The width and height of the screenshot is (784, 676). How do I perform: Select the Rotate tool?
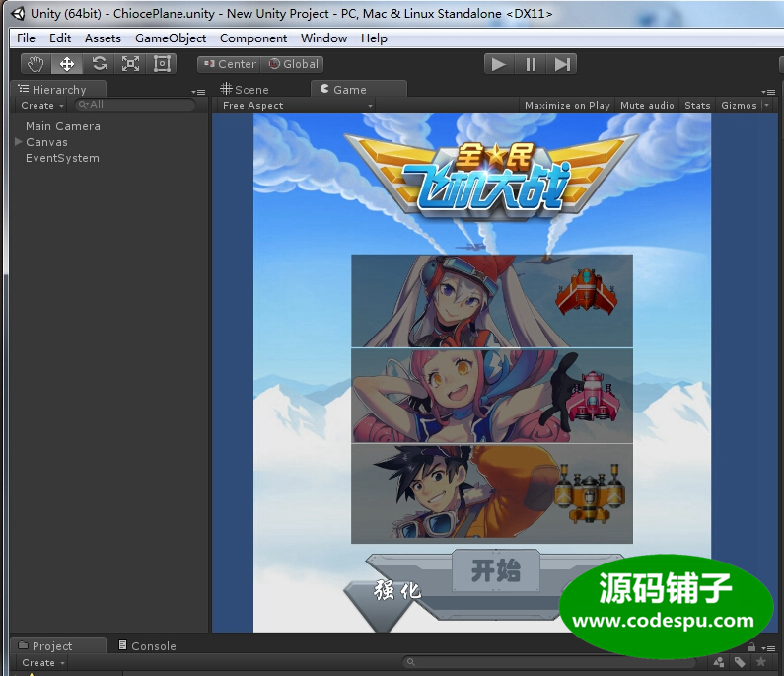click(x=99, y=64)
